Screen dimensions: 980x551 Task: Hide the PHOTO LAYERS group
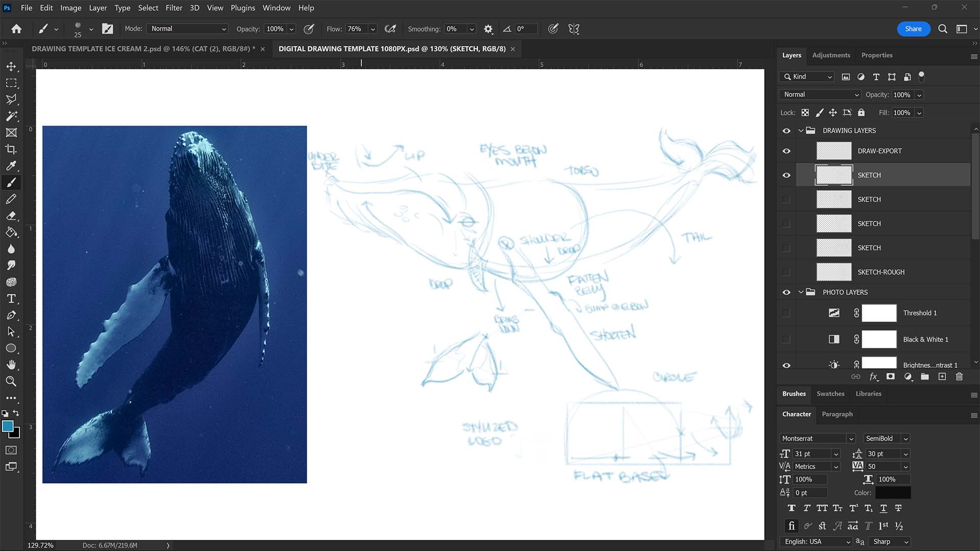[x=787, y=292]
